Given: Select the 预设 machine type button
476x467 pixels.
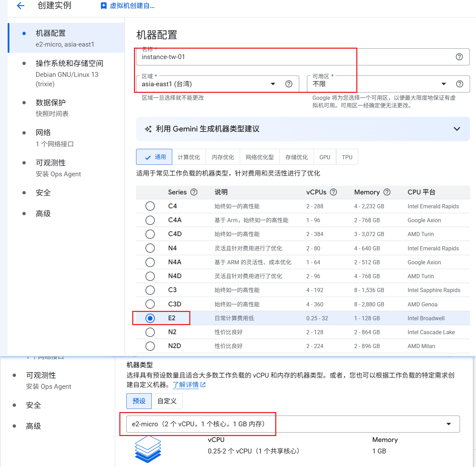Looking at the screenshot, I should tap(139, 401).
